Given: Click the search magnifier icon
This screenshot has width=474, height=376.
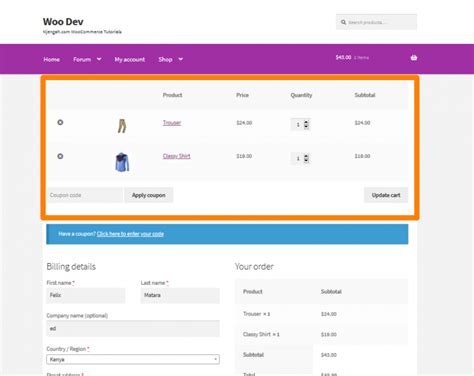Looking at the screenshot, I should tap(343, 22).
